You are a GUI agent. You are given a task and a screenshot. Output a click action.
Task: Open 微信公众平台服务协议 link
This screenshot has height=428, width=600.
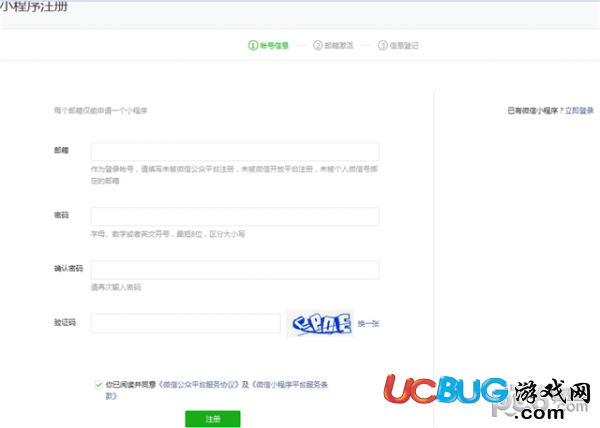199,384
